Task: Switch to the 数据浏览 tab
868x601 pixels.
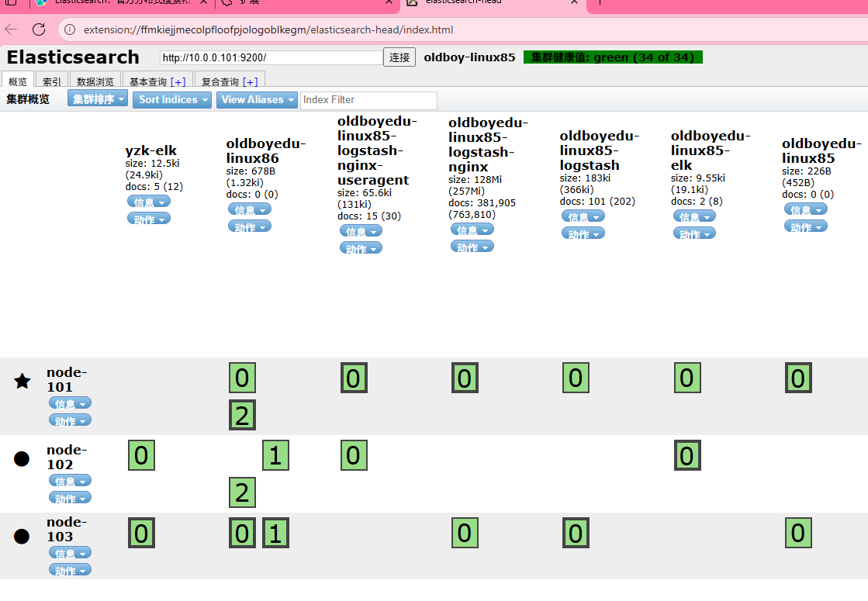Action: tap(95, 81)
